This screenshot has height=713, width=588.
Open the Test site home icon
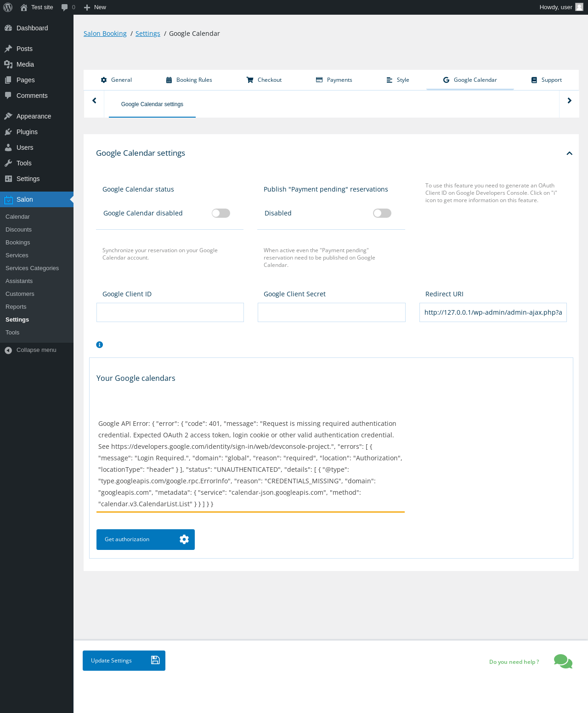click(24, 7)
